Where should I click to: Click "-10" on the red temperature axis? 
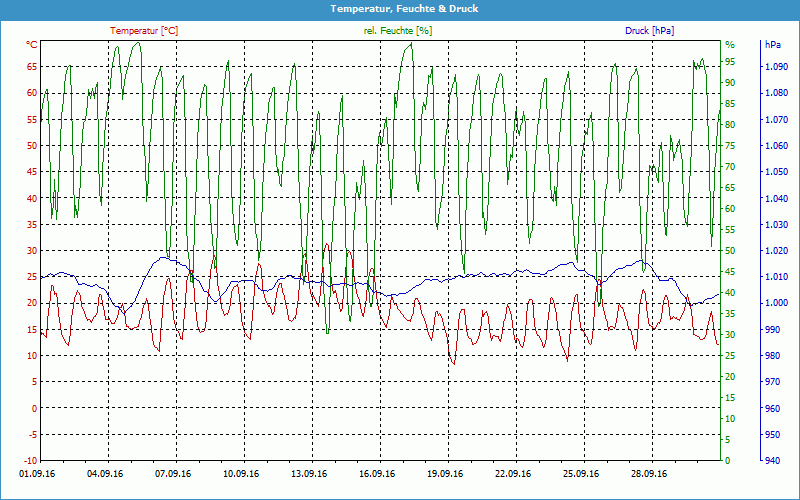click(31, 461)
